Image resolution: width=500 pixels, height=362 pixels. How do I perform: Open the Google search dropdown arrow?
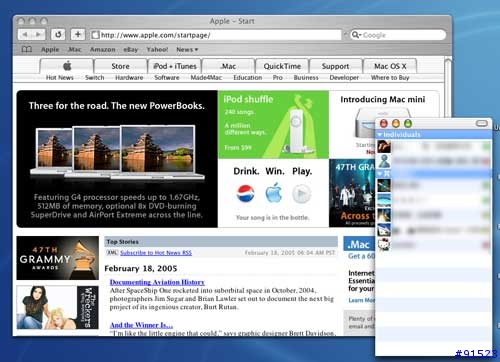click(360, 35)
